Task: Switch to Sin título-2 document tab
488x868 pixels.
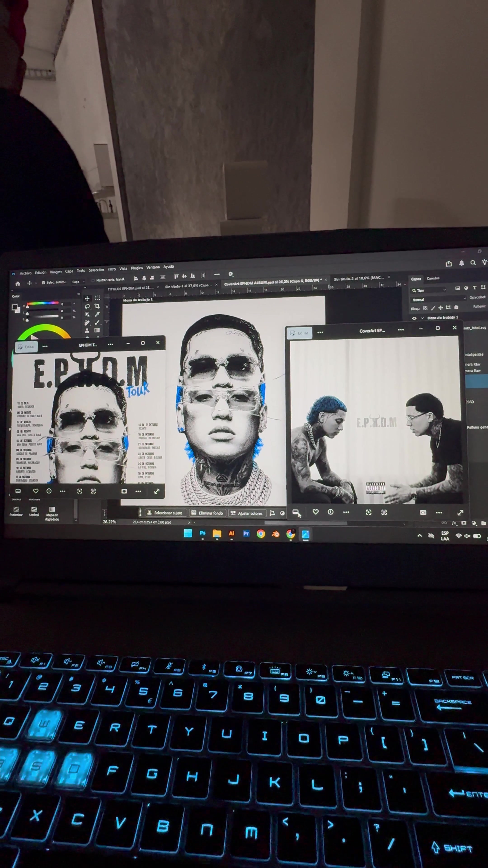Action: point(359,278)
